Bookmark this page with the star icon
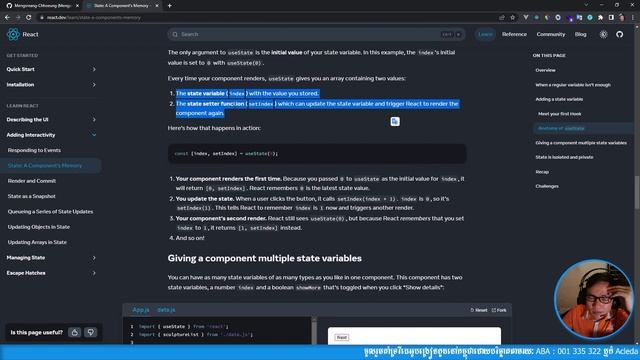Viewport: 640px width, 360px height. [513, 18]
